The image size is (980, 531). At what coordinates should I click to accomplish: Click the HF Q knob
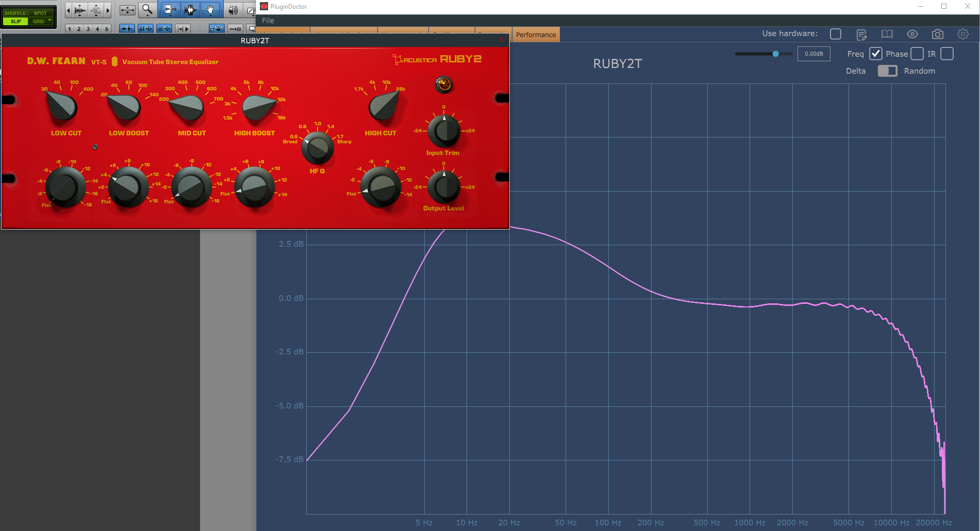click(x=318, y=147)
